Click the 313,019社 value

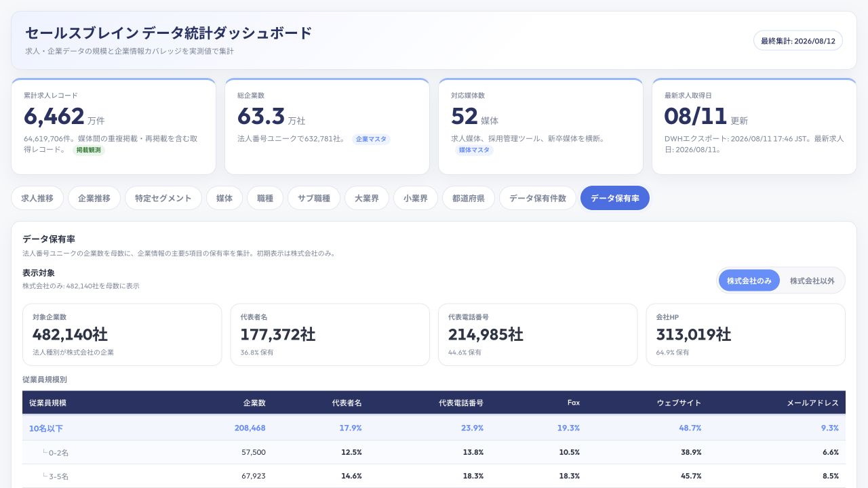tap(693, 334)
